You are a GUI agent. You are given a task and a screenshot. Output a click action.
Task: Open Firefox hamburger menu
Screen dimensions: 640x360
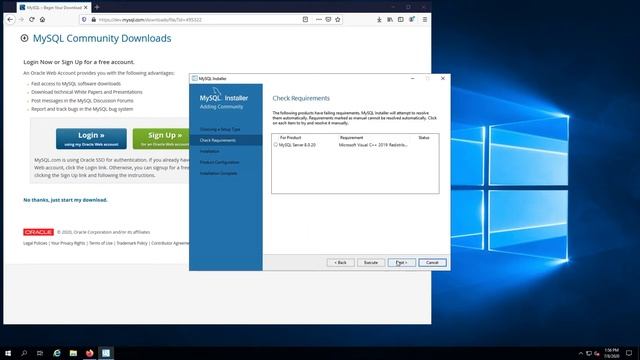point(425,19)
